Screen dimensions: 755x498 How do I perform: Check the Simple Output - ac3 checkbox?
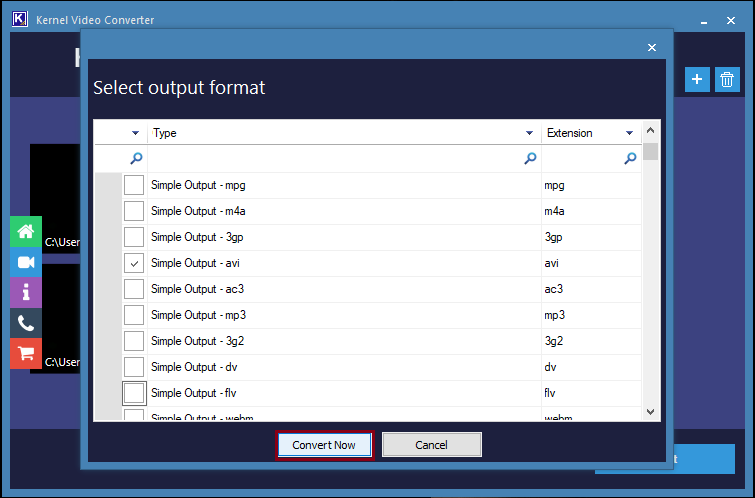click(x=134, y=289)
